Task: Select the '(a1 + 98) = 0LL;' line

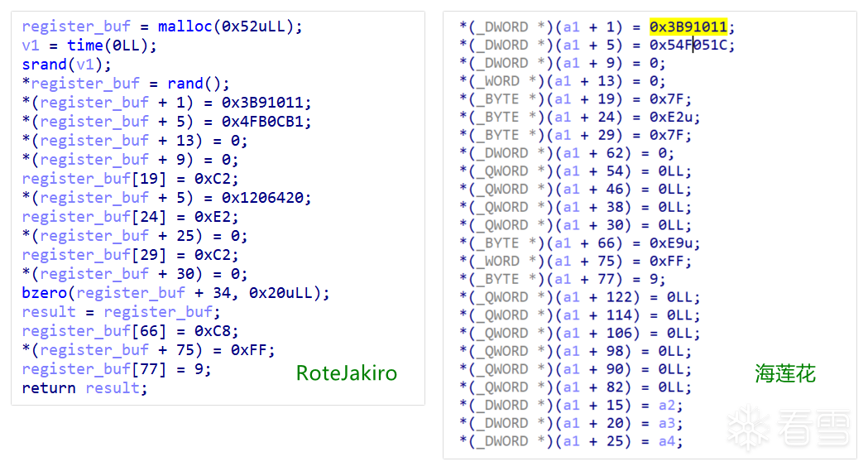Action: (575, 351)
